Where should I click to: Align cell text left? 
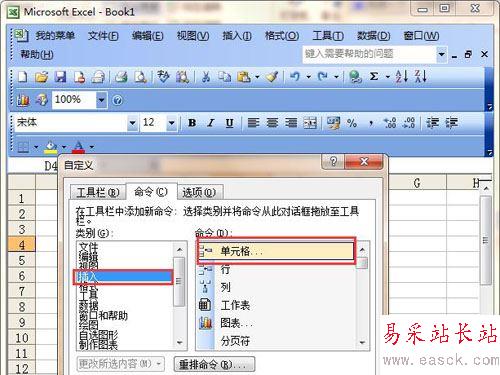(x=253, y=123)
